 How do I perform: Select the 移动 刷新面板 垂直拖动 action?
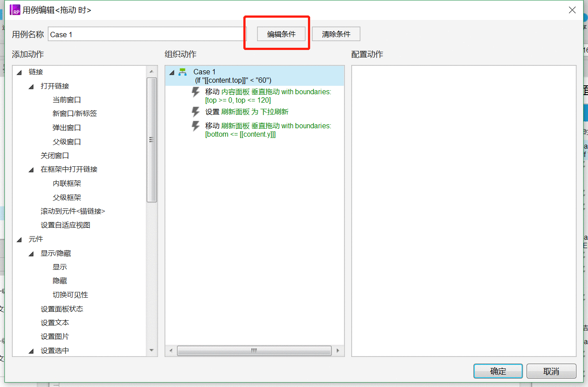click(268, 130)
